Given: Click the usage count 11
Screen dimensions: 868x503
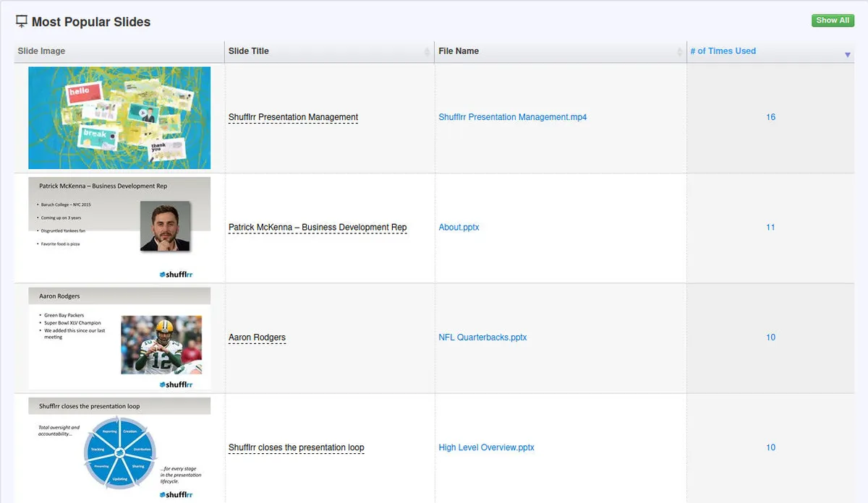Looking at the screenshot, I should pos(770,227).
